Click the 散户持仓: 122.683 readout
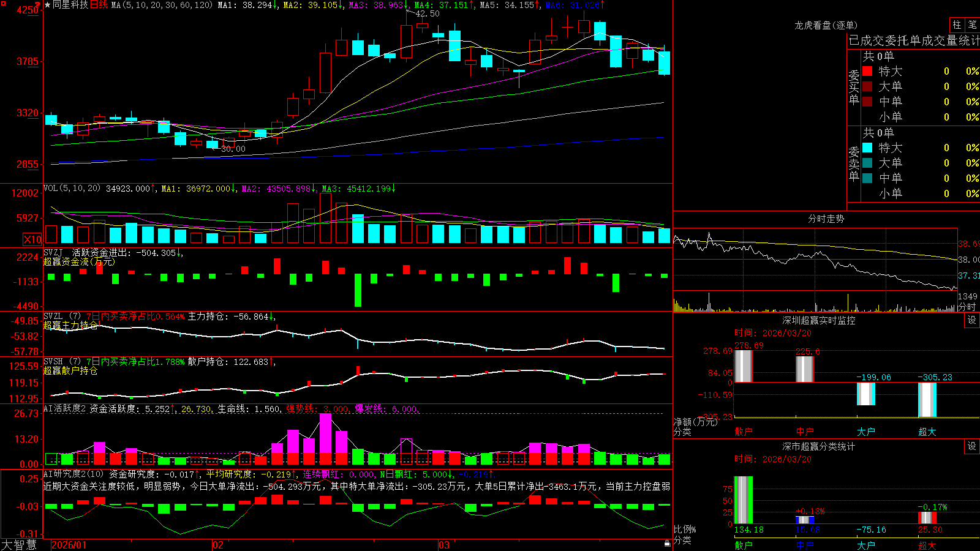The height and width of the screenshot is (551, 980). click(x=231, y=362)
